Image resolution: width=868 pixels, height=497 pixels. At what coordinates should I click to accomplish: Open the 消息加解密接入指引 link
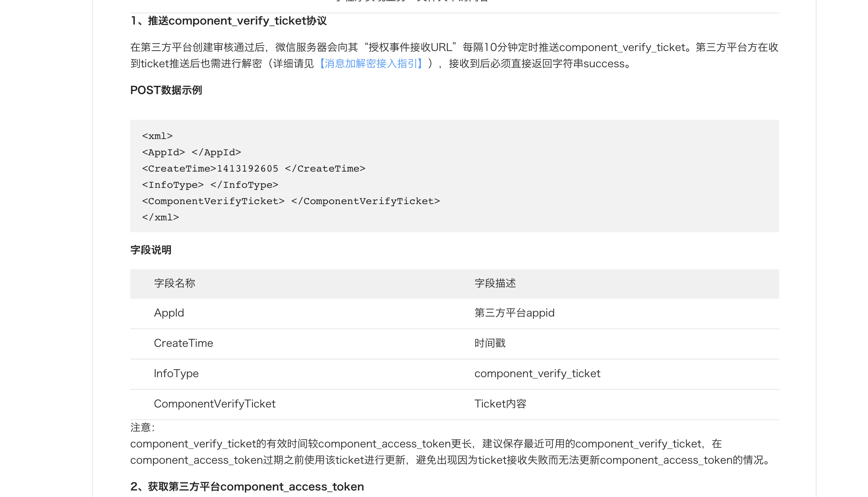point(371,64)
